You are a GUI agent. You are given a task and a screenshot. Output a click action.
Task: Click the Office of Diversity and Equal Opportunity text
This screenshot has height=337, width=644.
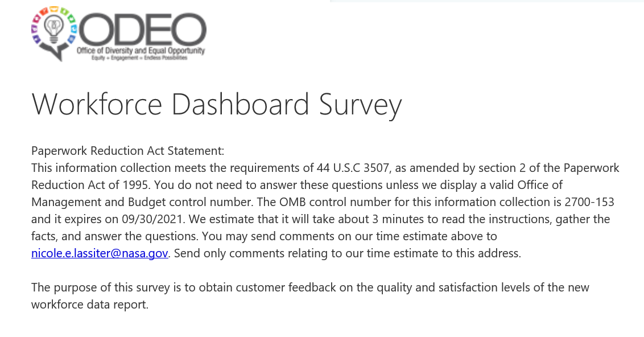(141, 51)
